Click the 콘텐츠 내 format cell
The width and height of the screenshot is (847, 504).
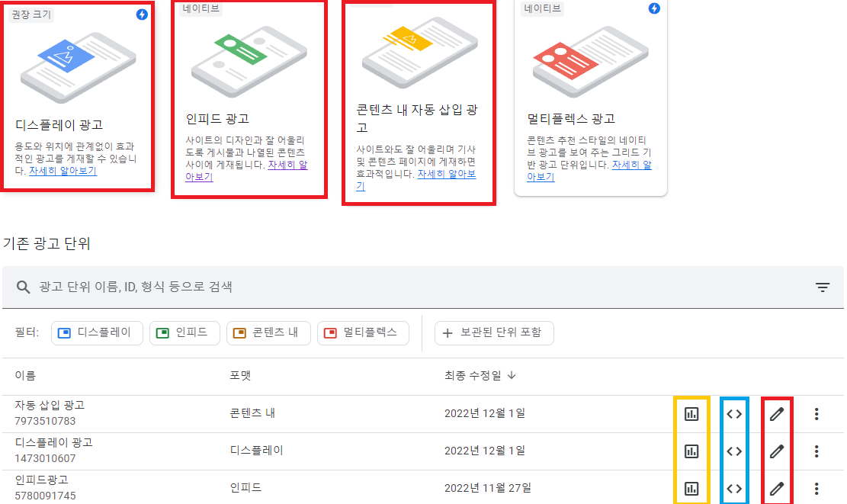252,414
